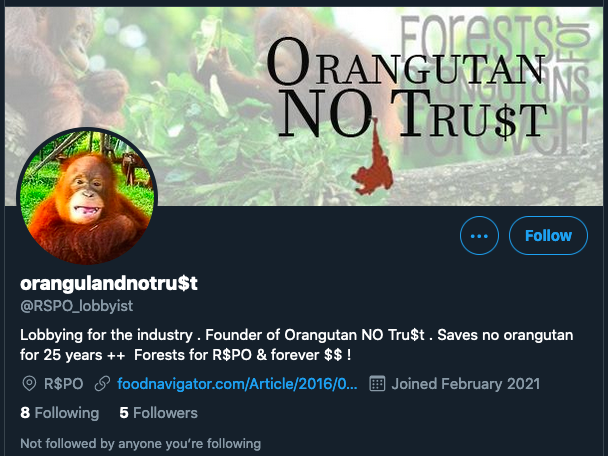Click the orangulandnotru$t display name
This screenshot has height=456, width=608.
(x=109, y=283)
